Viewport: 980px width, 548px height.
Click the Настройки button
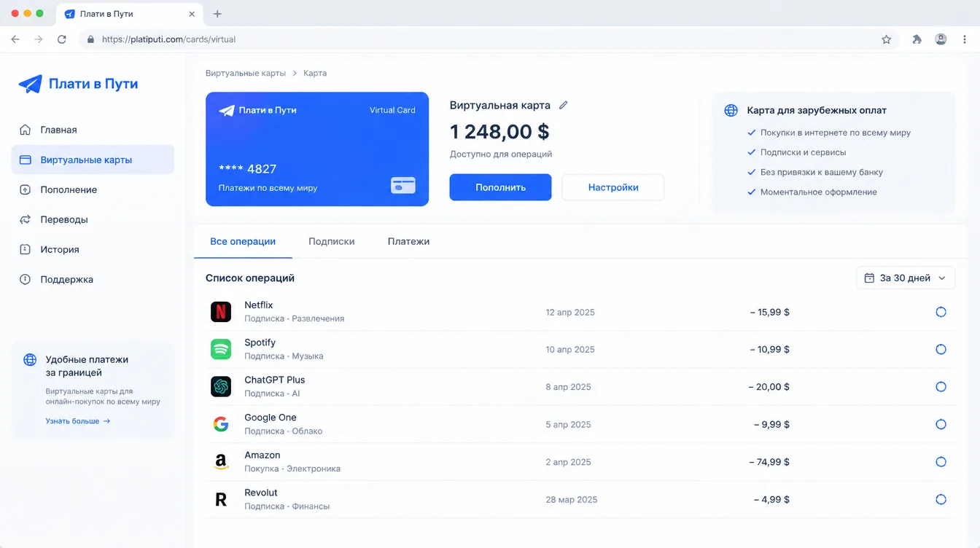(x=613, y=187)
